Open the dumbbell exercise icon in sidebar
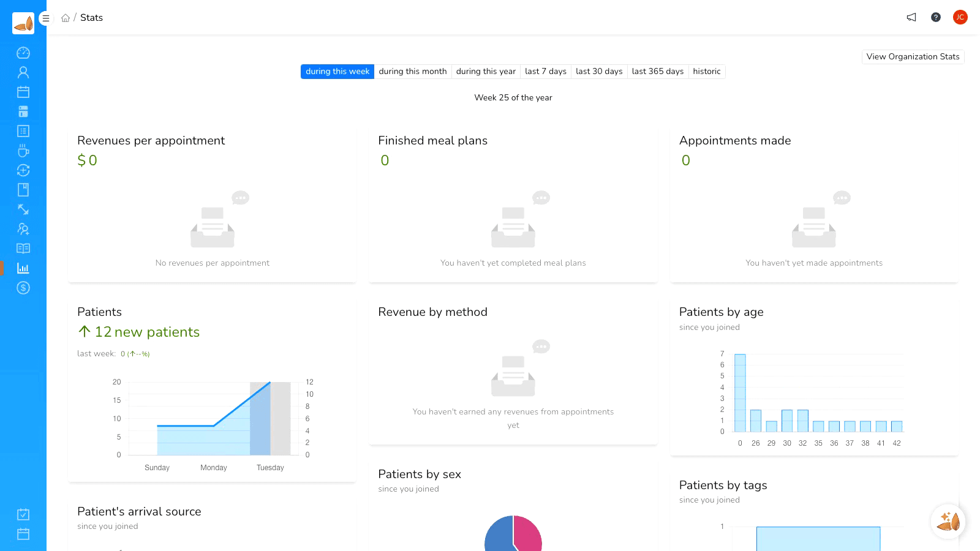980x551 pixels. pos(23,209)
